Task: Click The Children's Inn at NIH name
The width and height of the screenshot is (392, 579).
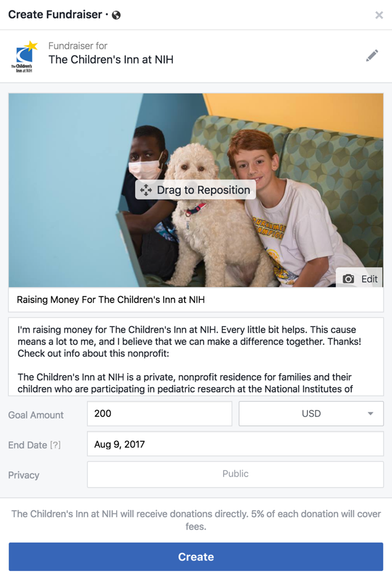Action: click(111, 59)
